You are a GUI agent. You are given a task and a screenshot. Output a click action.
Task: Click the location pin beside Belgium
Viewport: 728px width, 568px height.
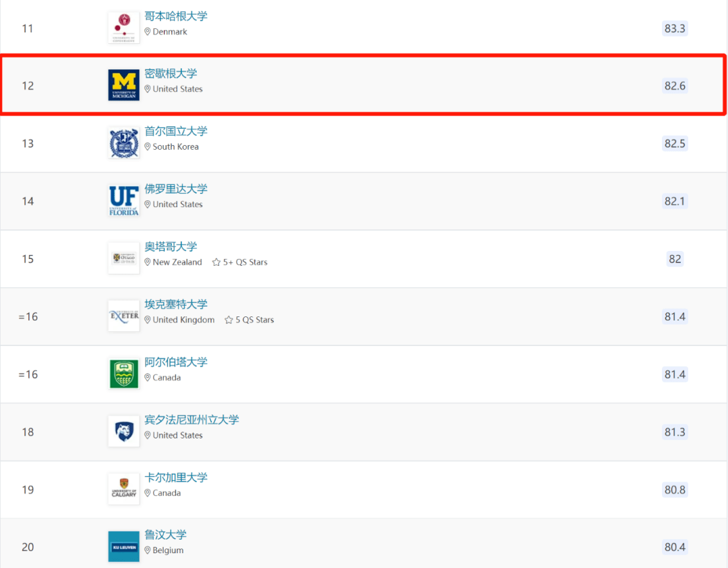pyautogui.click(x=147, y=550)
